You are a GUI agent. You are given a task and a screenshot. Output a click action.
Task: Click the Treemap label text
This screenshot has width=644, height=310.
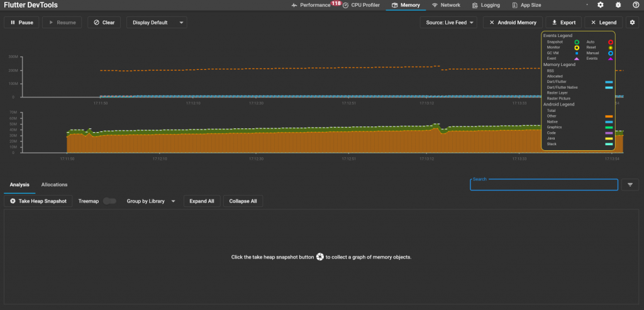(x=89, y=201)
